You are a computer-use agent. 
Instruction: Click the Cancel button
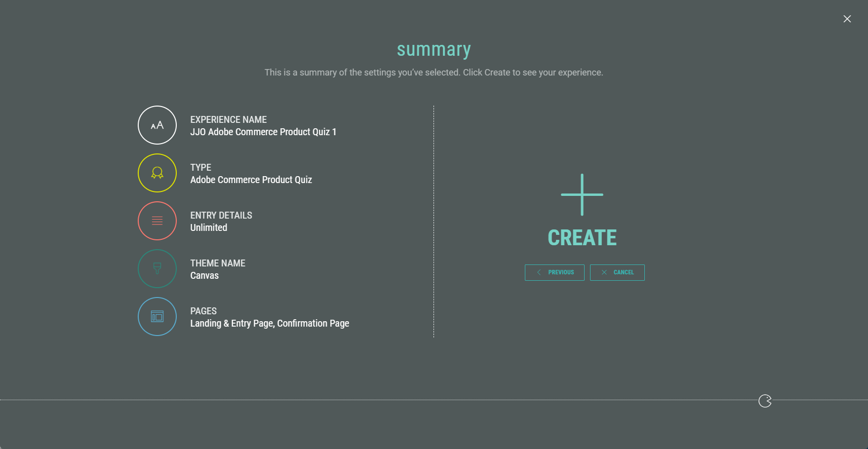click(x=617, y=272)
